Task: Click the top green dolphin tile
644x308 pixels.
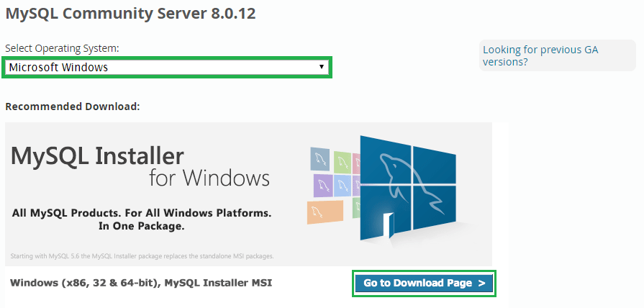Action: coord(342,160)
